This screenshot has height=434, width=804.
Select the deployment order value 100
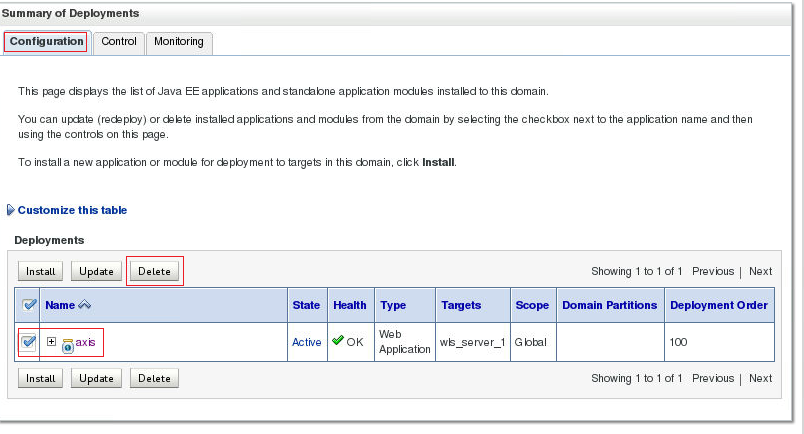click(x=678, y=342)
